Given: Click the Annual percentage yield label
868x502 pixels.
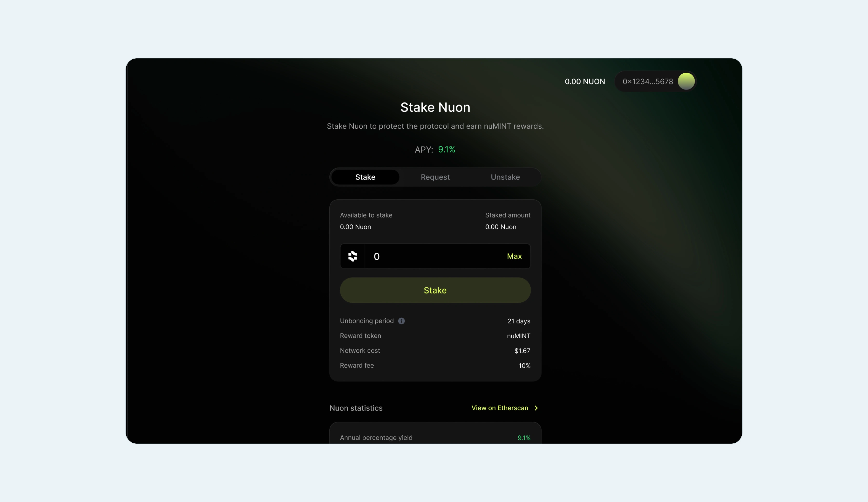Looking at the screenshot, I should [x=376, y=438].
